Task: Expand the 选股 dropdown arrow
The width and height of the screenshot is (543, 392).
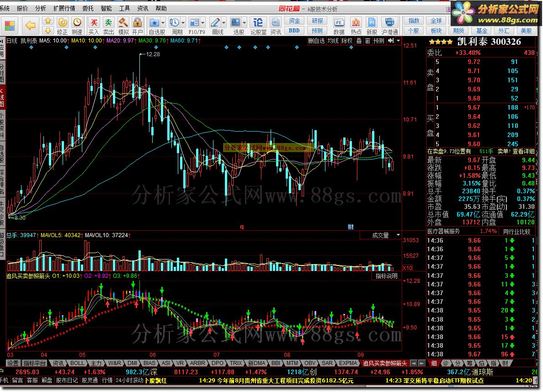Action: click(x=245, y=23)
